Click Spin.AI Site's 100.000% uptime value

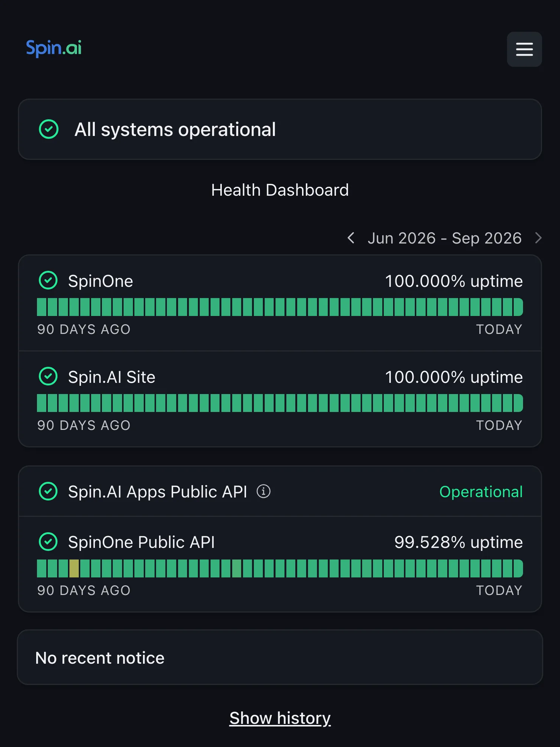454,377
